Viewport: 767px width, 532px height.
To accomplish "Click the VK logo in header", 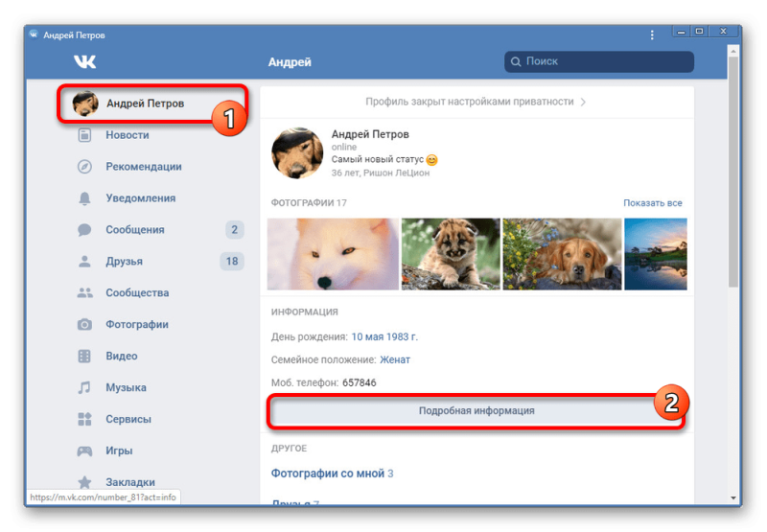I will coord(84,61).
